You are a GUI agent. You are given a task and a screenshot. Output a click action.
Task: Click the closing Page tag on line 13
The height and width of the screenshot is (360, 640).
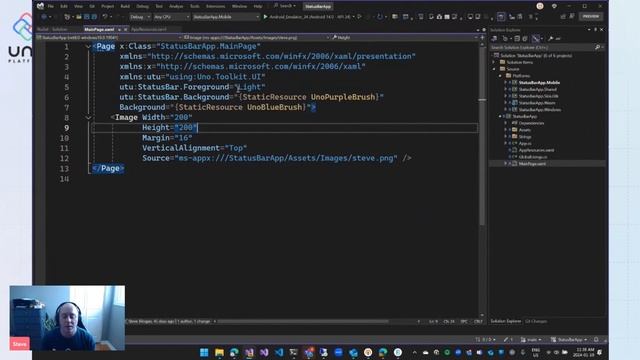[108, 169]
